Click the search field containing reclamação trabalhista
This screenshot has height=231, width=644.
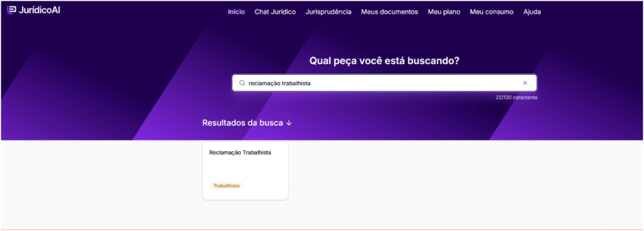point(384,83)
